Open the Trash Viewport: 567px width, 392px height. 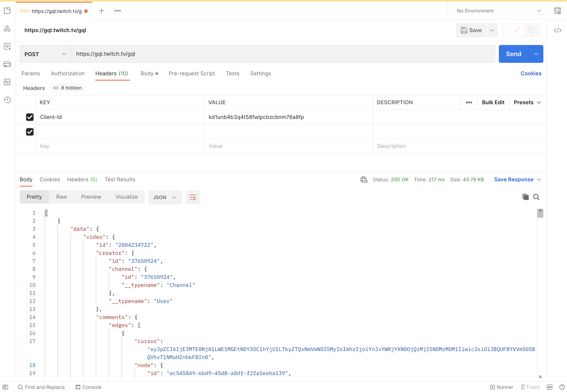[x=530, y=387]
